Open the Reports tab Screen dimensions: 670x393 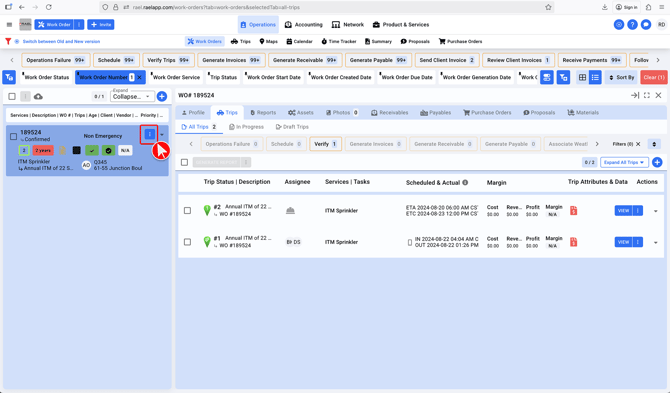point(263,113)
